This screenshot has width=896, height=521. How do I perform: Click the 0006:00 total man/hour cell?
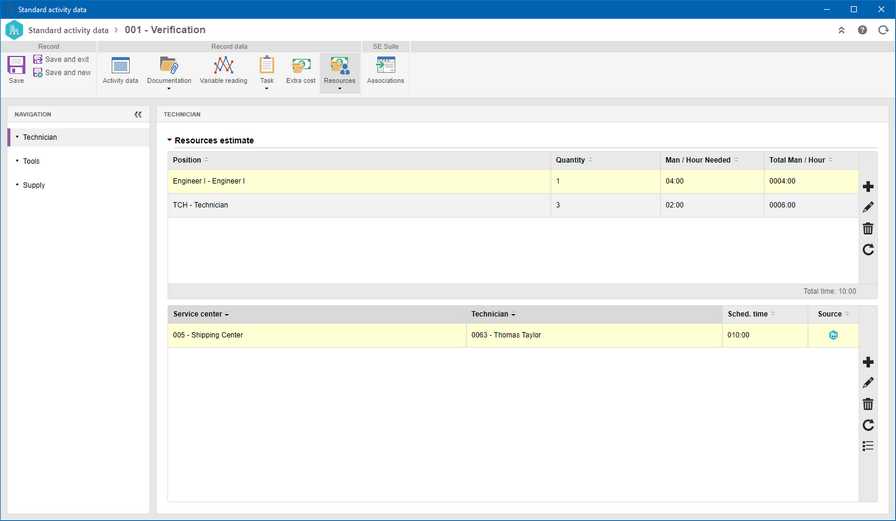coord(811,205)
